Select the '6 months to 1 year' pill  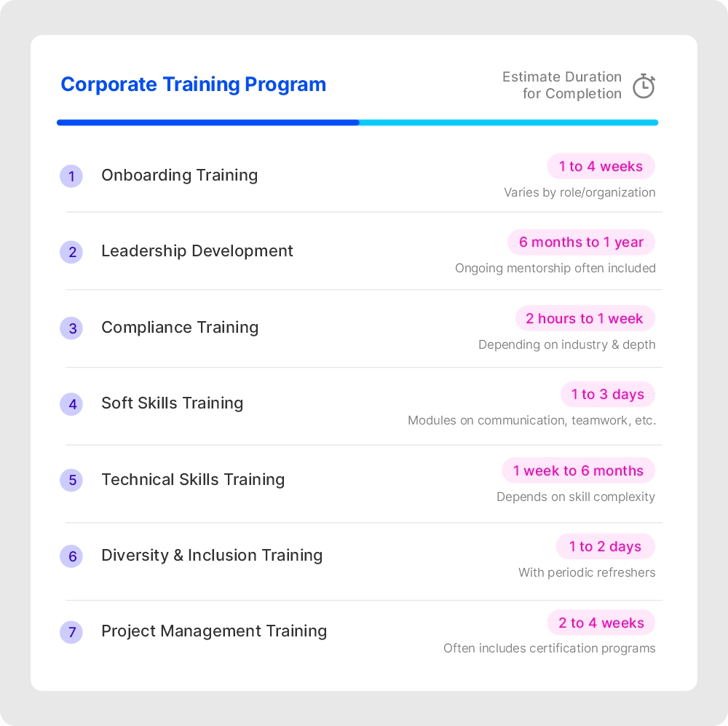[x=581, y=242]
